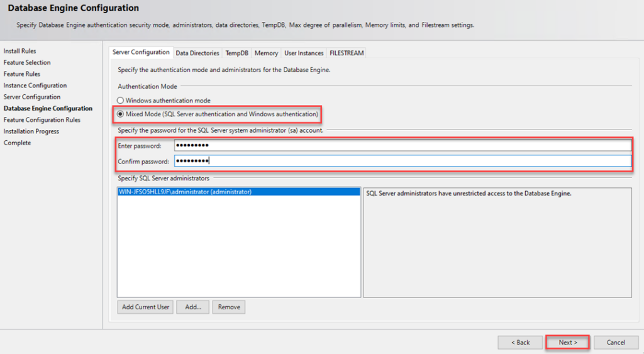This screenshot has width=644, height=354.
Task: Click the Add... button
Action: click(x=193, y=307)
